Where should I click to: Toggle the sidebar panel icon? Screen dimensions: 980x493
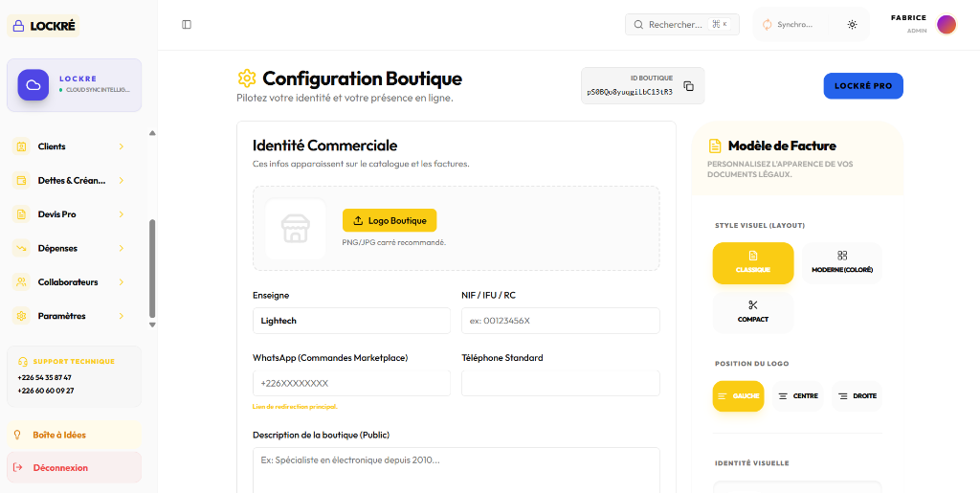click(x=187, y=24)
